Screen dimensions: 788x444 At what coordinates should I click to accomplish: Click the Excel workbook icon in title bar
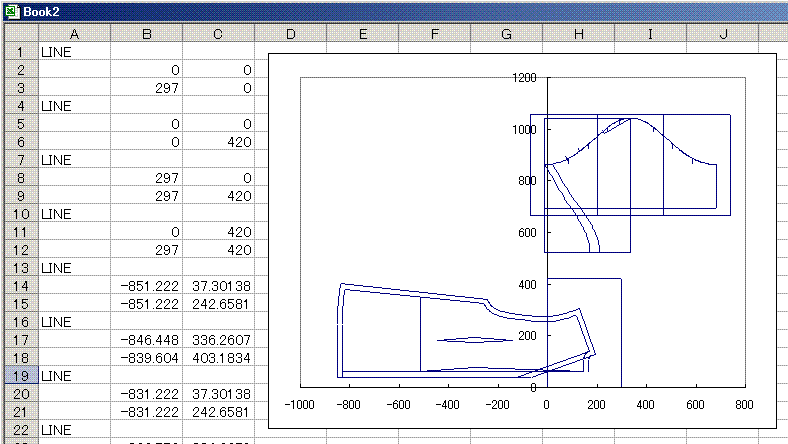[11, 10]
